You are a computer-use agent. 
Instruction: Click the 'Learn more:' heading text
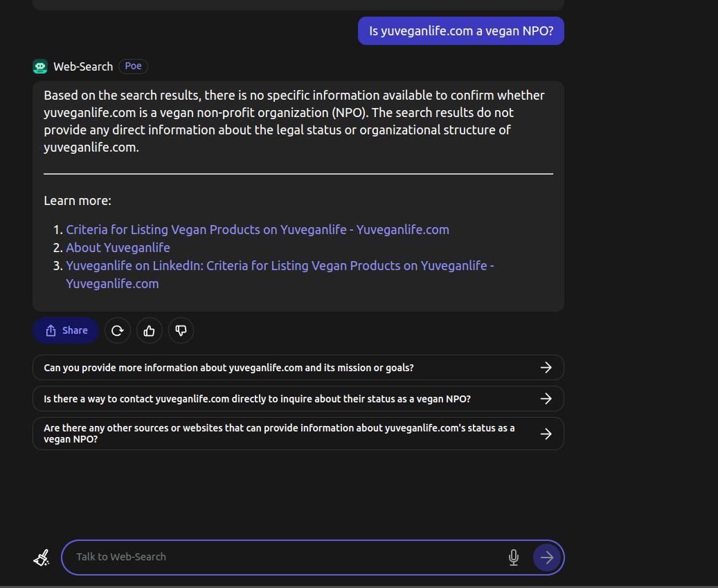78,201
